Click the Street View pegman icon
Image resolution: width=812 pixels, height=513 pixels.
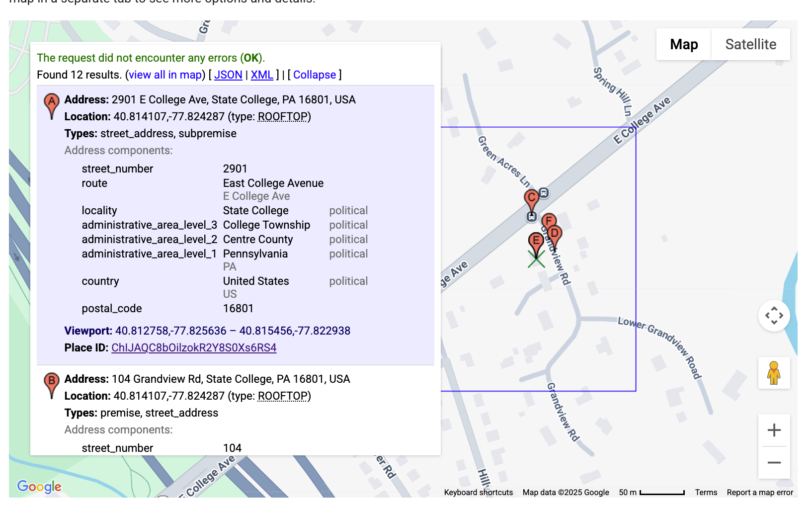point(773,373)
